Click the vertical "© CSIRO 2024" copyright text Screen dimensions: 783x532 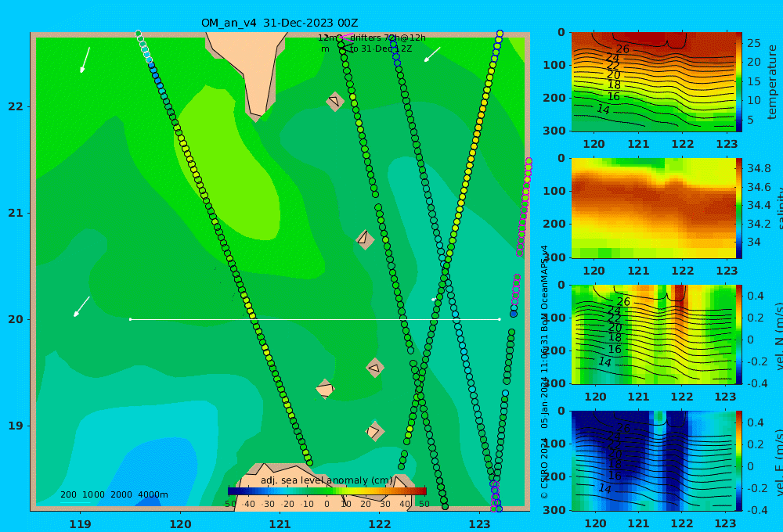pos(544,466)
